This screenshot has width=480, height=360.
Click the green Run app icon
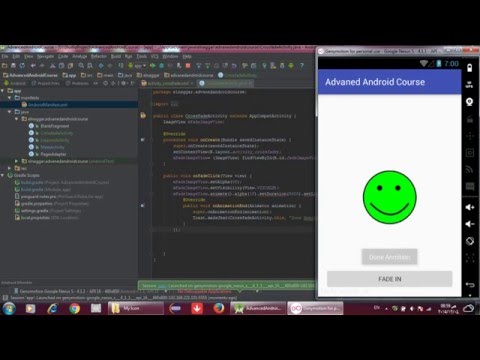(x=152, y=66)
